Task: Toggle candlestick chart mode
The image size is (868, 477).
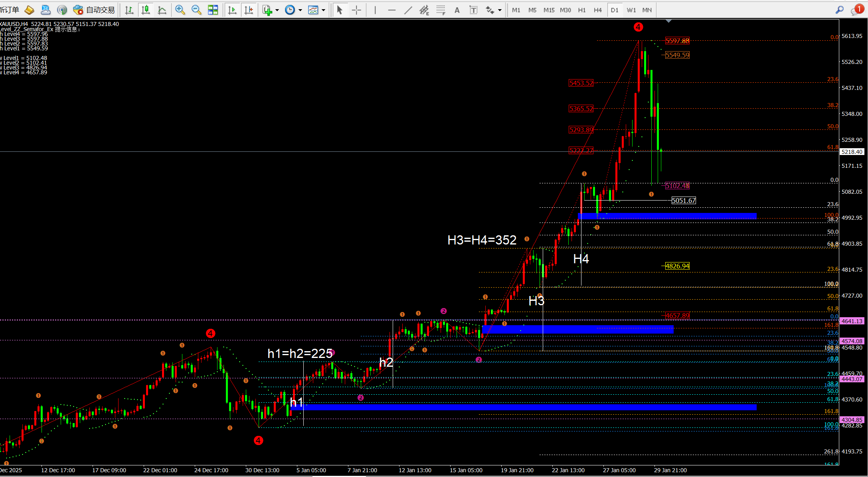Action: [146, 10]
